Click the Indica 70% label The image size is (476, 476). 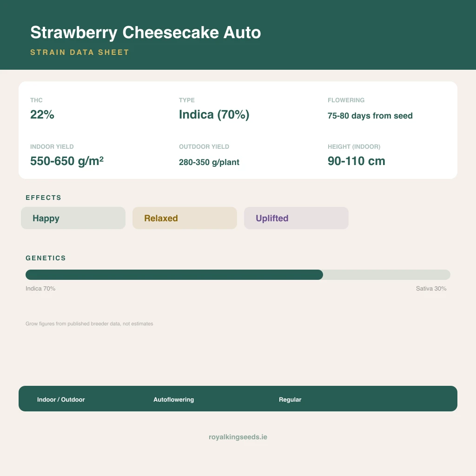tap(40, 288)
